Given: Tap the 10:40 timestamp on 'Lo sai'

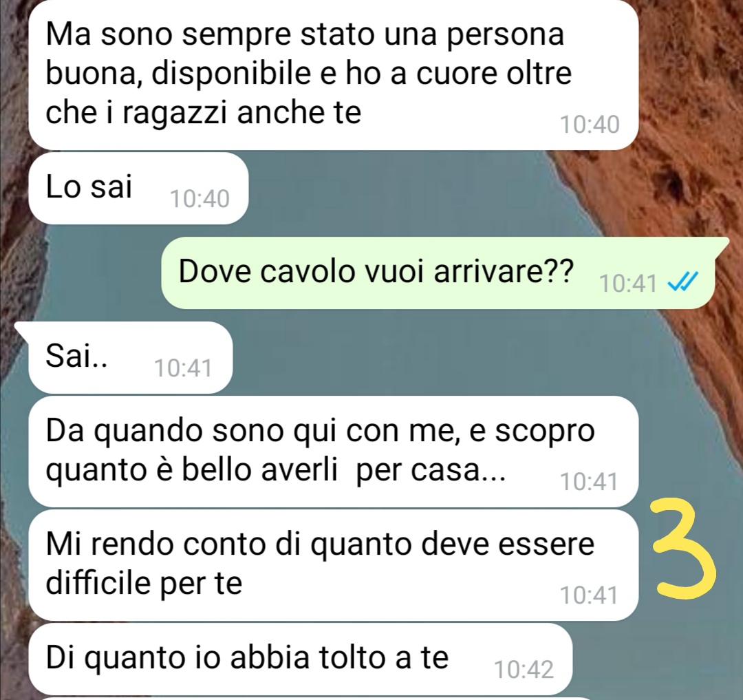Looking at the screenshot, I should pyautogui.click(x=200, y=199).
